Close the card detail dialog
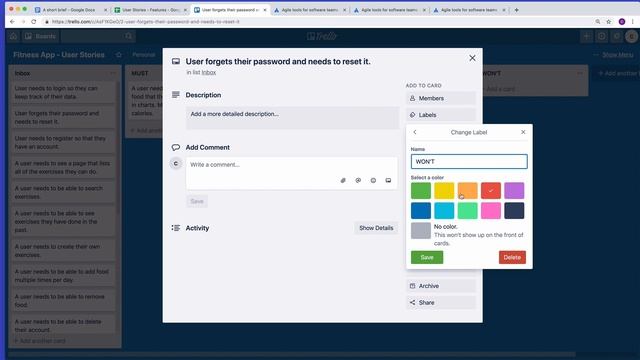This screenshot has width=640, height=360. tap(472, 58)
